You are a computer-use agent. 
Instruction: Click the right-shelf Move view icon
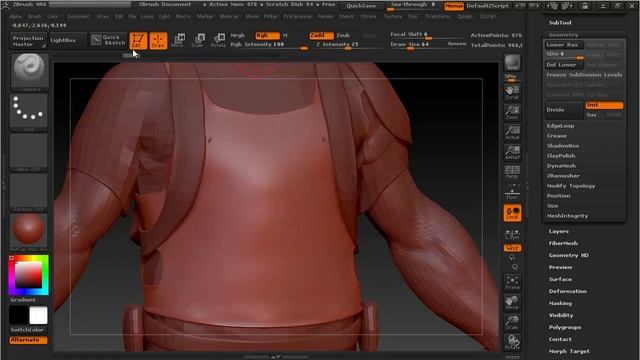coord(512,303)
